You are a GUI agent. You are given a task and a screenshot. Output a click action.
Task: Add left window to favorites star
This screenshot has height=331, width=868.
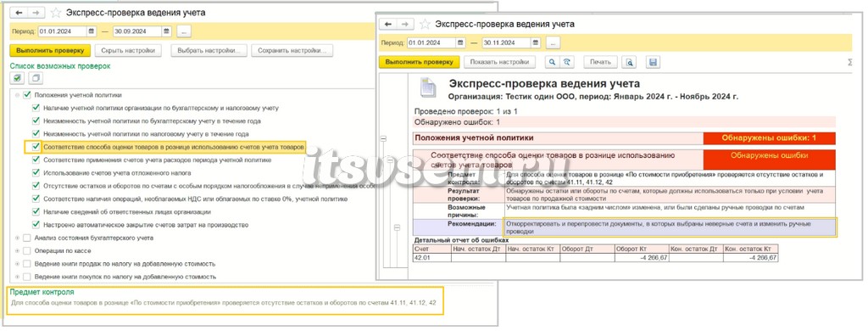[x=56, y=12]
